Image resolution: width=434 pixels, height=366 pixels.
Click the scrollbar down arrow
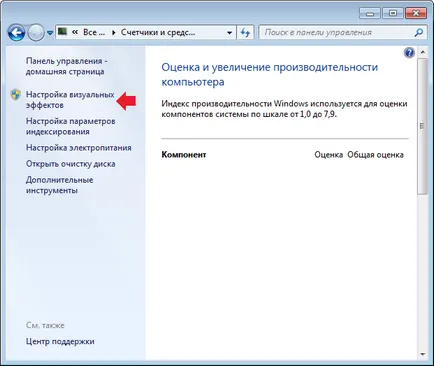click(x=423, y=354)
